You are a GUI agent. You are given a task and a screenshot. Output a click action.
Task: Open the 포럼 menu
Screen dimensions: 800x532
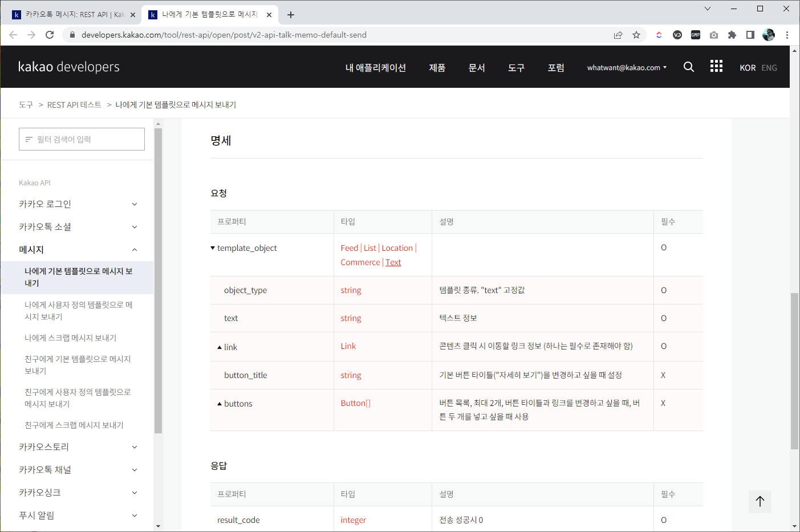pyautogui.click(x=556, y=67)
